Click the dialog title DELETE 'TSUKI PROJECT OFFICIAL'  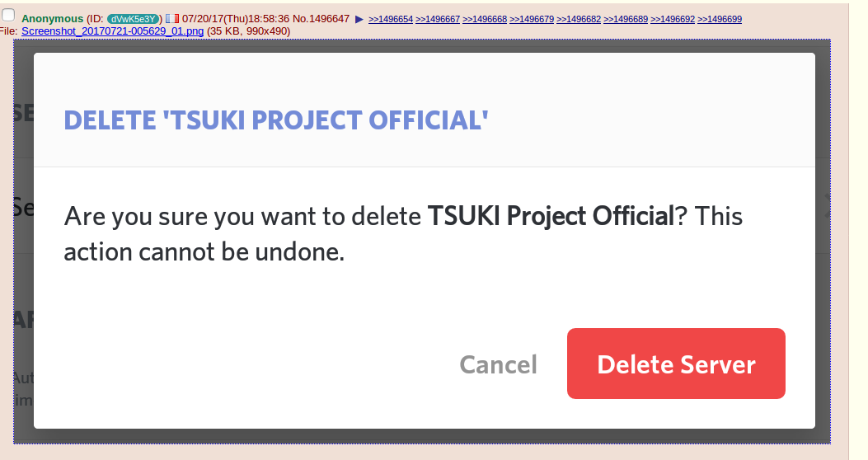click(276, 120)
